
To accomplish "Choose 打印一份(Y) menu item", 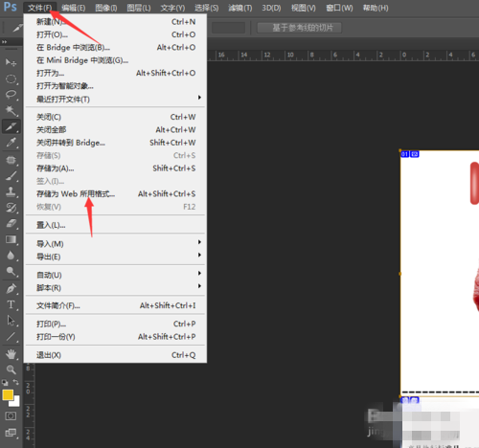I will pyautogui.click(x=115, y=337).
